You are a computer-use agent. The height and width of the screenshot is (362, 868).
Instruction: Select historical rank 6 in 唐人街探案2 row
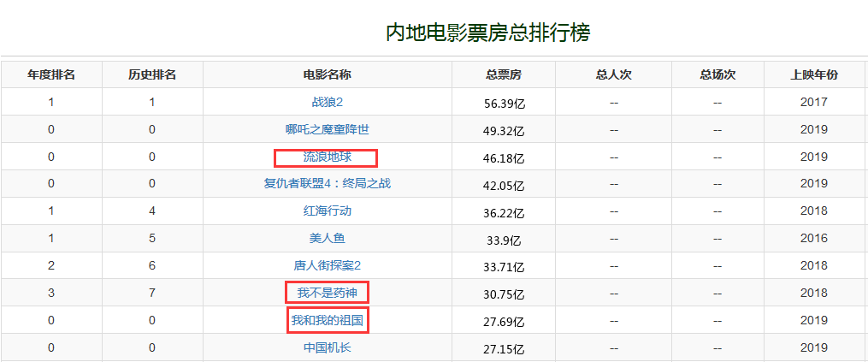click(x=152, y=265)
